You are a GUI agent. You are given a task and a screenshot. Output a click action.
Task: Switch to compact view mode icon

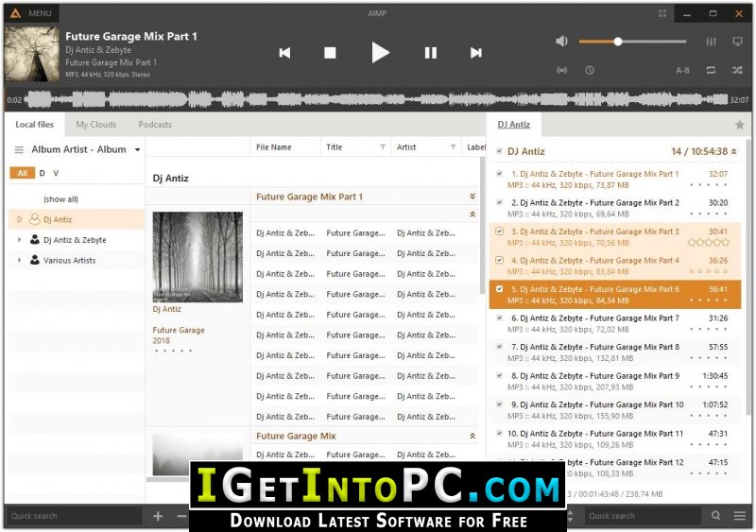click(662, 13)
